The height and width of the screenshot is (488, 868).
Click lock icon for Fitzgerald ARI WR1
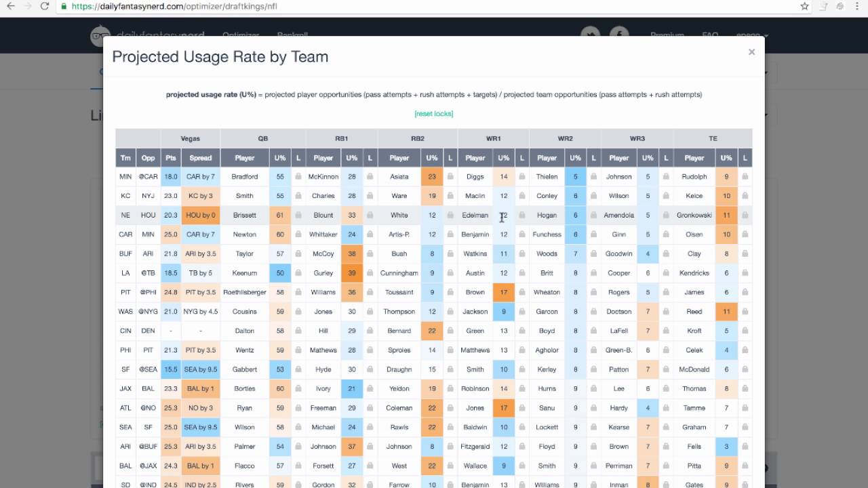click(x=522, y=447)
